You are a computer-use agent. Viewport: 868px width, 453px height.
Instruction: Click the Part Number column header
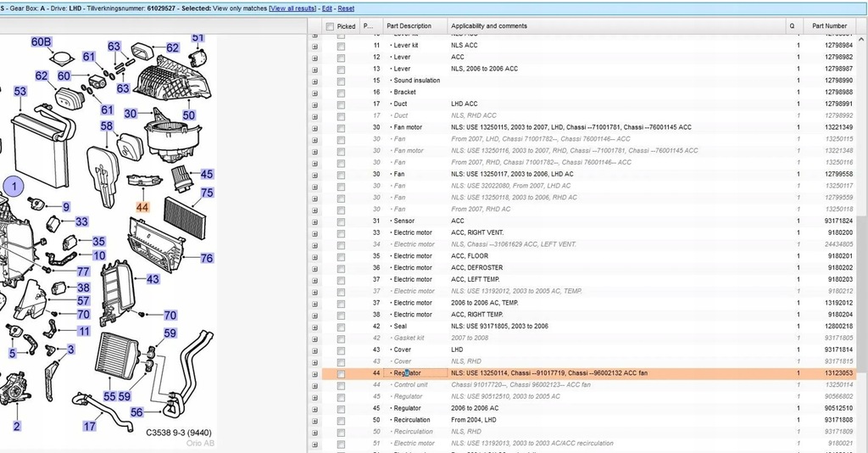(x=829, y=26)
